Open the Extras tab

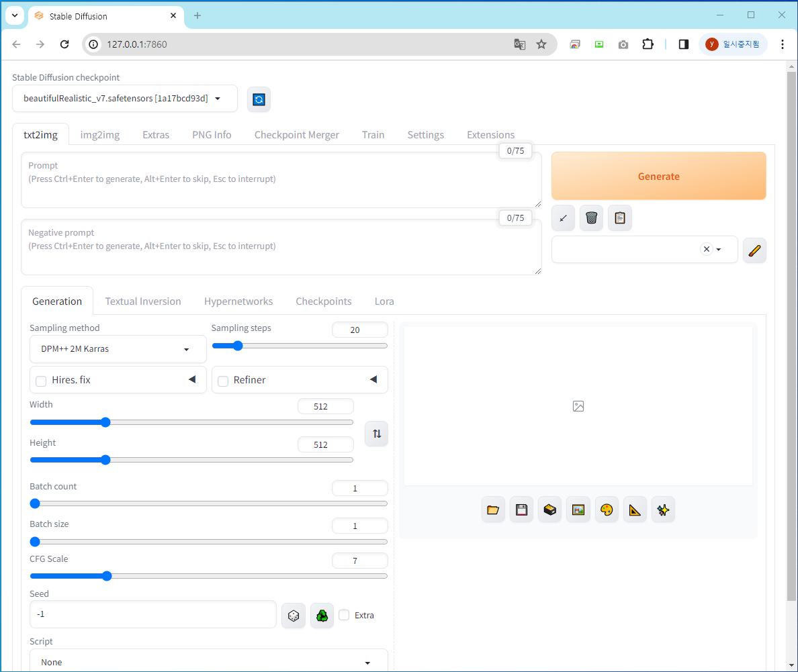pyautogui.click(x=156, y=135)
